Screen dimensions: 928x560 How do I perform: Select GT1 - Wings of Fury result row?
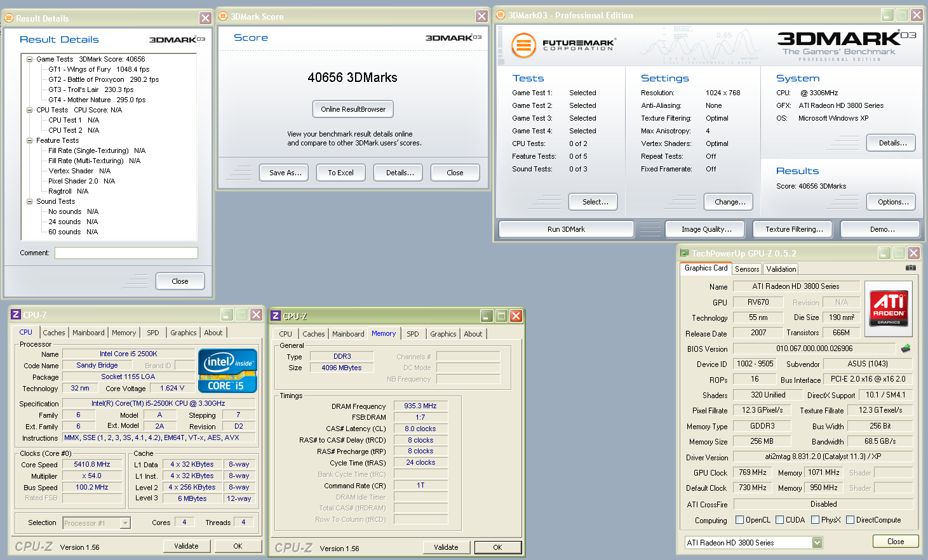[98, 69]
